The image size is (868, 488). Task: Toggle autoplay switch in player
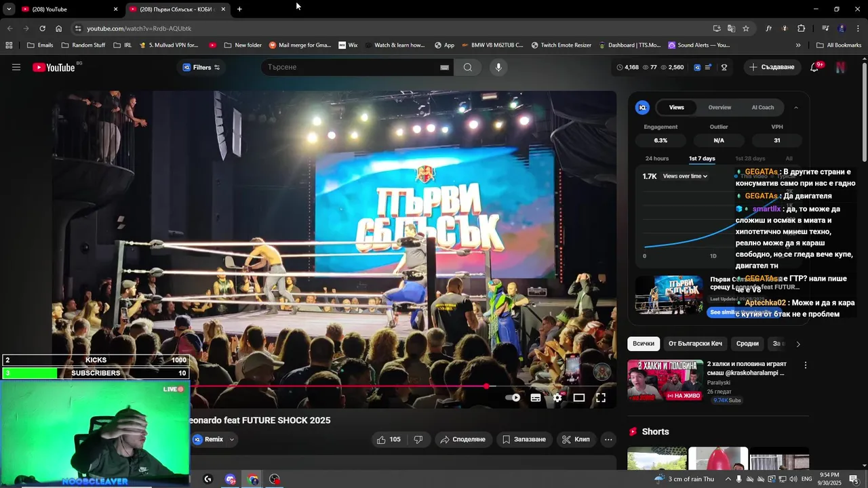click(513, 398)
